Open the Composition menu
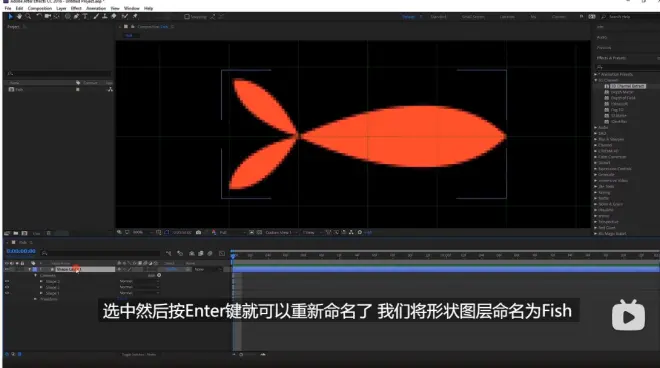Viewport: 660px width, 368px height. point(40,8)
